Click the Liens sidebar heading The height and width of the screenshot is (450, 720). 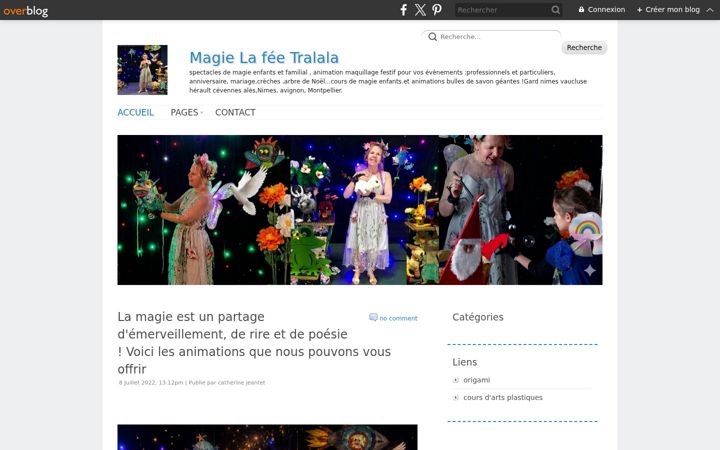465,362
